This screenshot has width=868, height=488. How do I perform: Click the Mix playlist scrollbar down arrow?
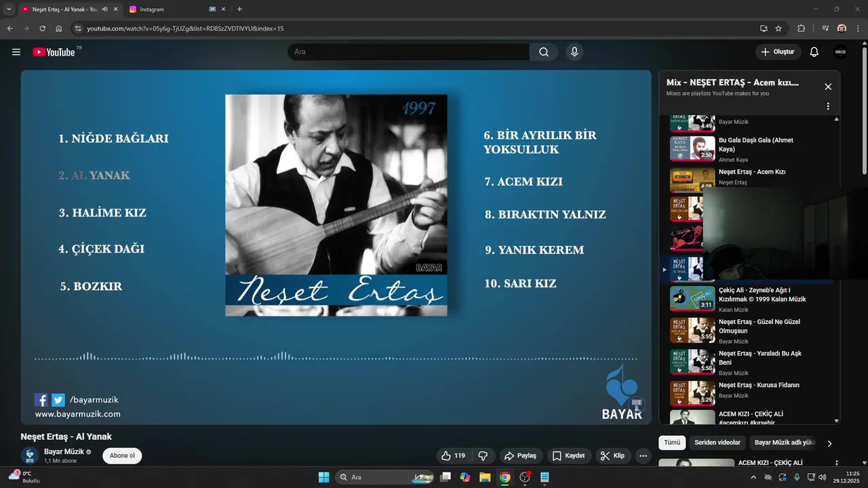tap(836, 421)
